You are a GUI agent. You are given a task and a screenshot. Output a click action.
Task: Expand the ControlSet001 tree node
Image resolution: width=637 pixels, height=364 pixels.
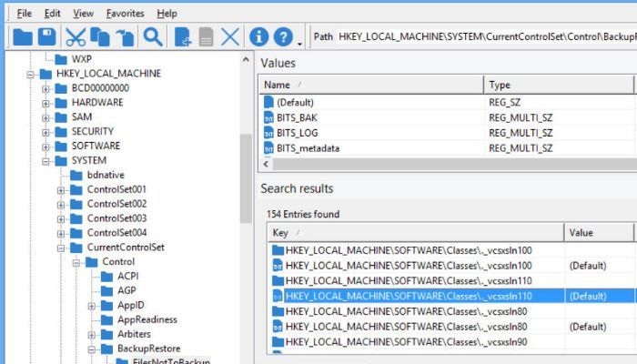[x=61, y=190]
